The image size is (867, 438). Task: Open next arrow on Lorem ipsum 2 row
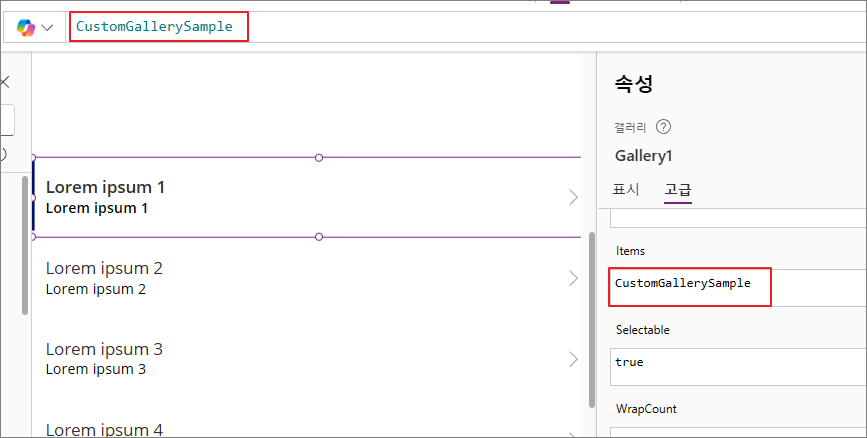tap(573, 278)
